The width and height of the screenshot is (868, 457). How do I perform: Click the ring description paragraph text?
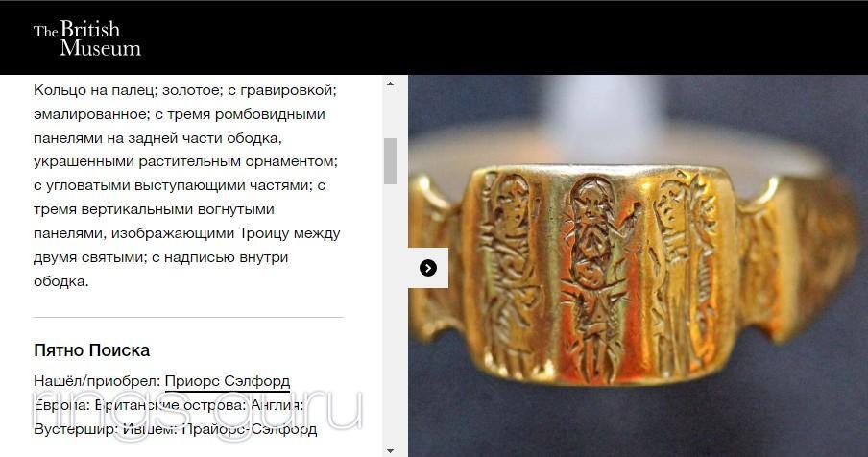pyautogui.click(x=187, y=185)
